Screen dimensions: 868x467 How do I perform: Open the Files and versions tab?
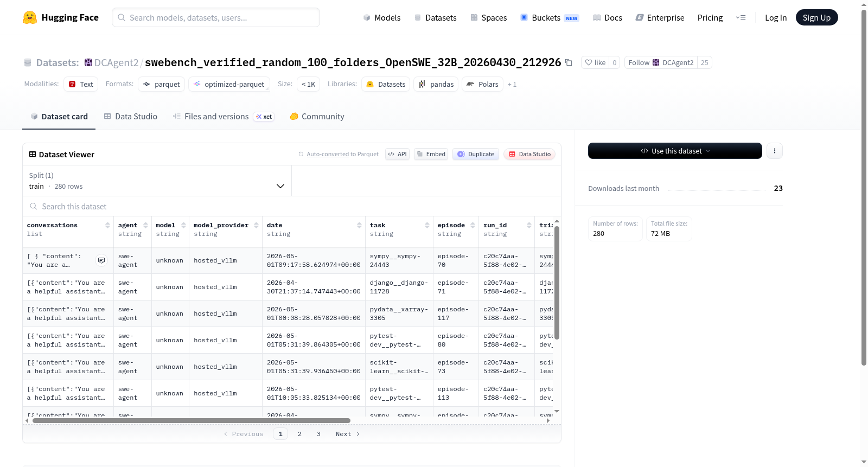coord(224,117)
